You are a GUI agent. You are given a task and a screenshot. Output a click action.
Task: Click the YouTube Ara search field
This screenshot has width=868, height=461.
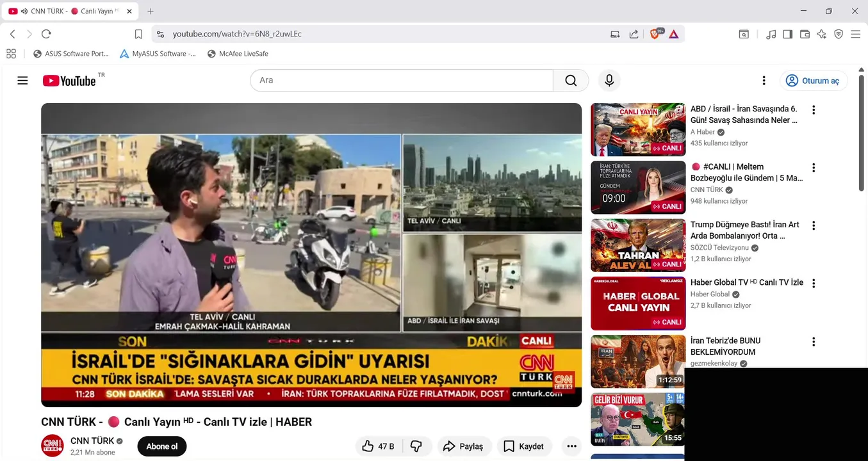[402, 81]
